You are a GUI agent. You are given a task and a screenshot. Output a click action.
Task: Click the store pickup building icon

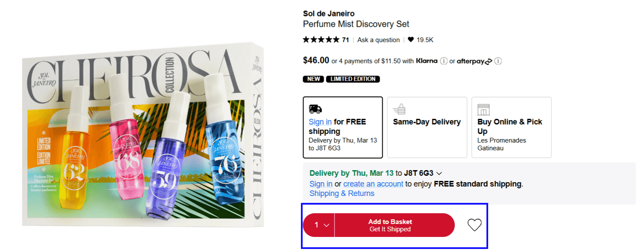pyautogui.click(x=484, y=109)
